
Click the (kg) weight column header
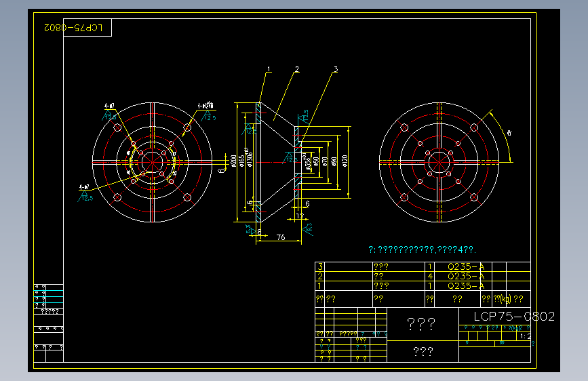pyautogui.click(x=503, y=299)
